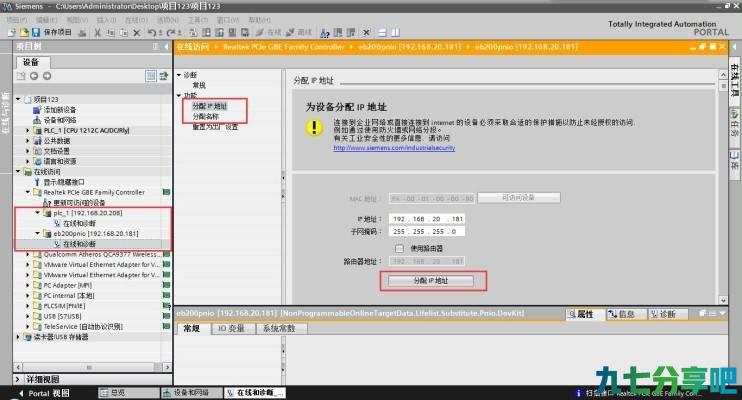
Task: Click the paste toolbar icon
Action: (x=124, y=33)
